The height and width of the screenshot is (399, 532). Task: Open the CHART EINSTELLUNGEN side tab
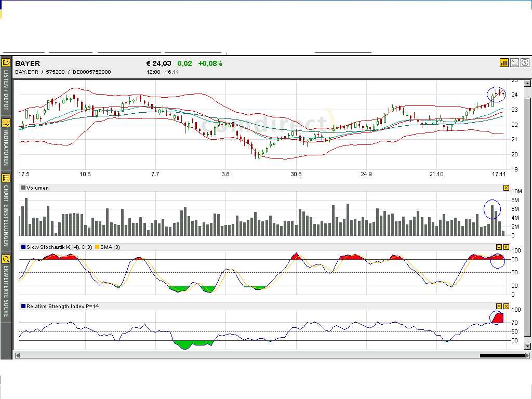point(6,216)
